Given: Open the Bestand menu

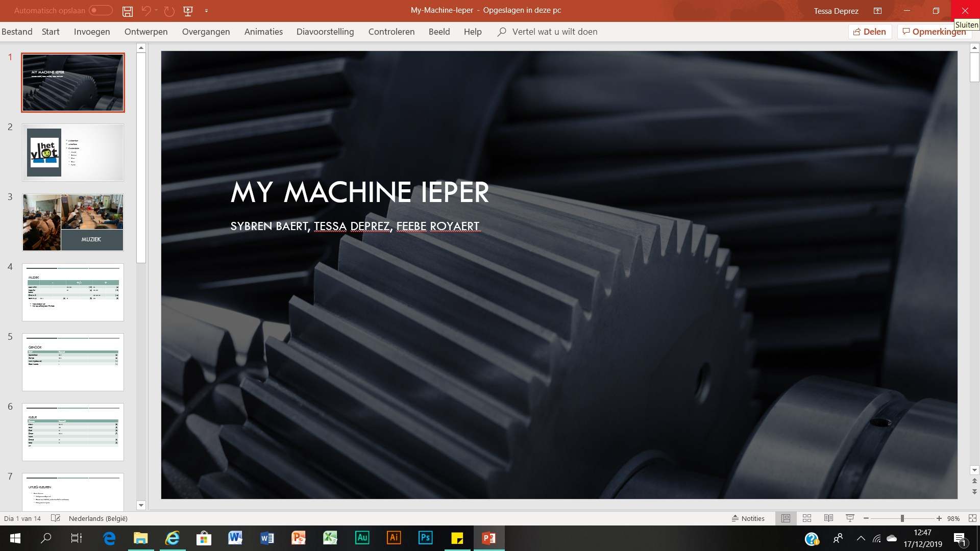Looking at the screenshot, I should click(17, 32).
